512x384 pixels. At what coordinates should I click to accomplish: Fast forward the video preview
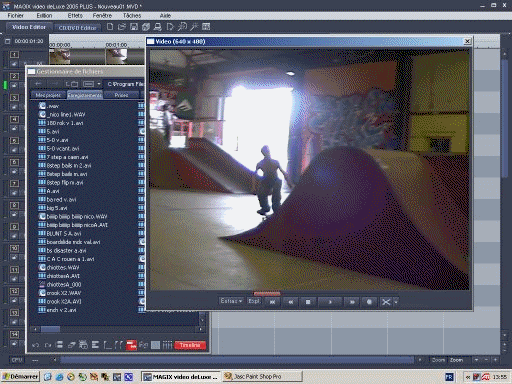(x=352, y=302)
